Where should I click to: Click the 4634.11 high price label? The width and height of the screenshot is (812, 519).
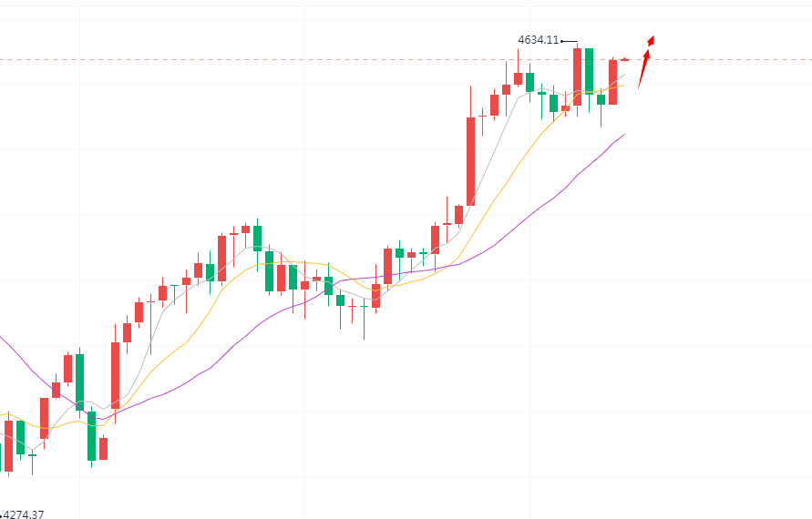click(538, 40)
